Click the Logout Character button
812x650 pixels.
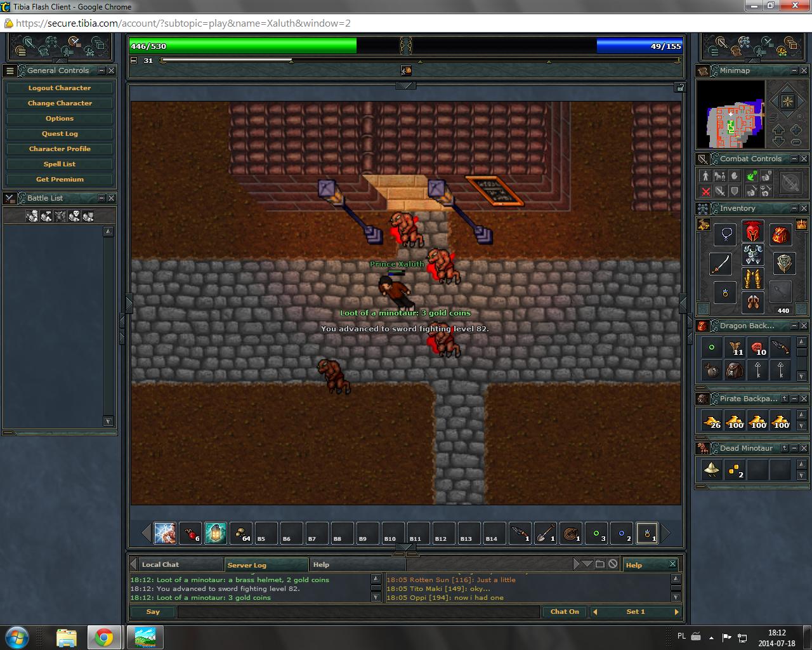coord(60,88)
